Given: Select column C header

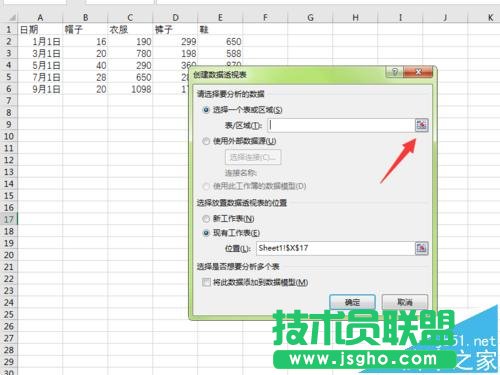Looking at the screenshot, I should [x=130, y=17].
